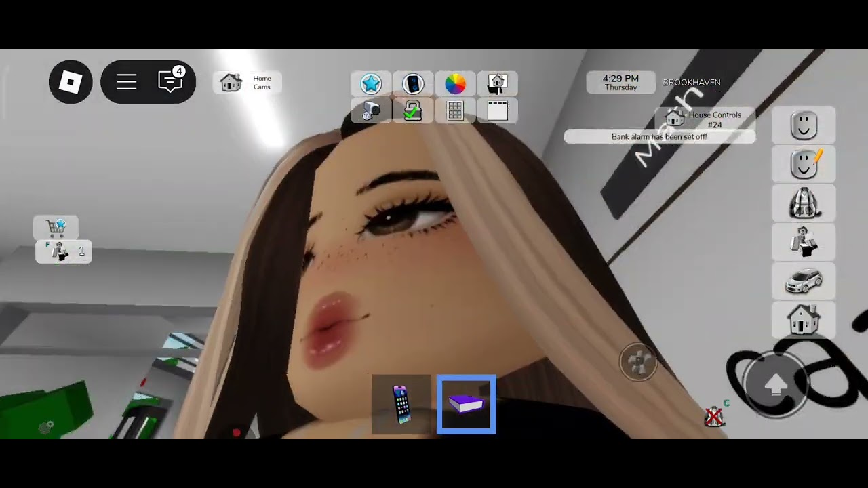Open the car vehicles menu
This screenshot has height=488, width=868.
coord(804,280)
